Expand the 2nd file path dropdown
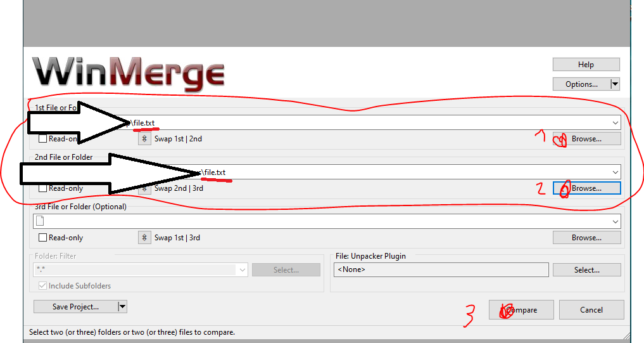 pos(616,172)
